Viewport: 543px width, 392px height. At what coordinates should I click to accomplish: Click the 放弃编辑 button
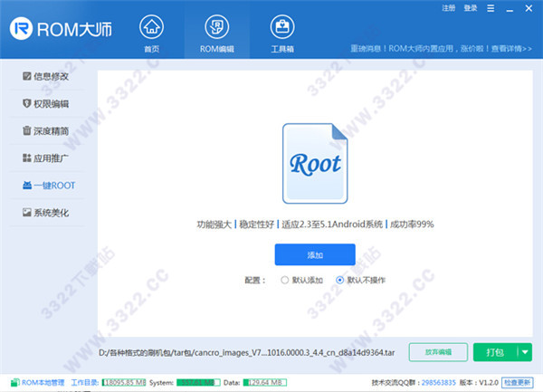pos(438,352)
